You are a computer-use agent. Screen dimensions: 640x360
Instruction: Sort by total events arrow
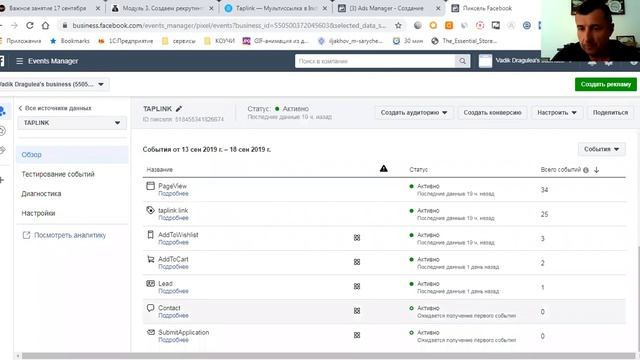click(x=596, y=170)
